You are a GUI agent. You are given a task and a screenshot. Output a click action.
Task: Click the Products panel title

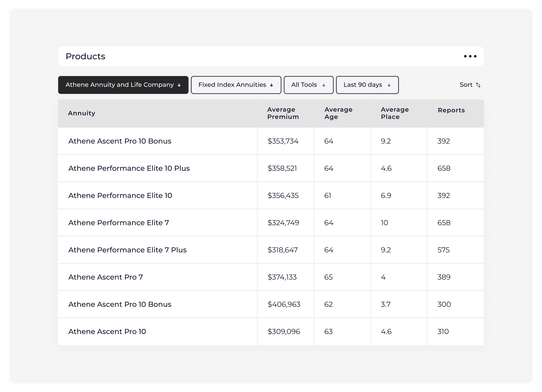pyautogui.click(x=85, y=56)
